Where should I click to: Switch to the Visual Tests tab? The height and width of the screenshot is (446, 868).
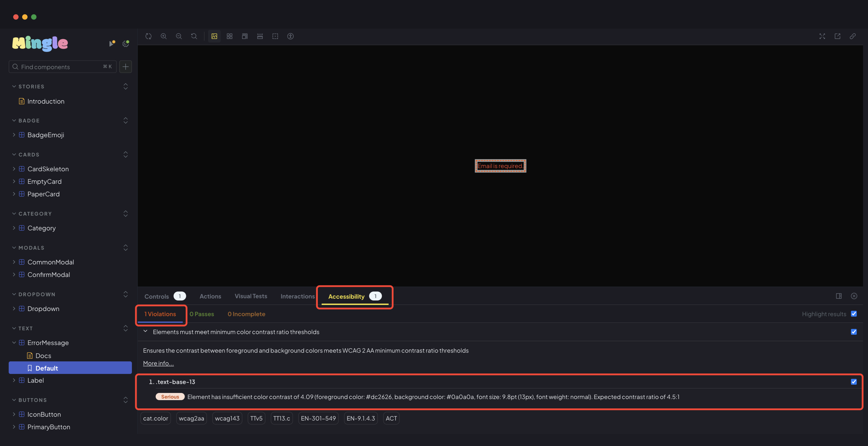pos(251,296)
